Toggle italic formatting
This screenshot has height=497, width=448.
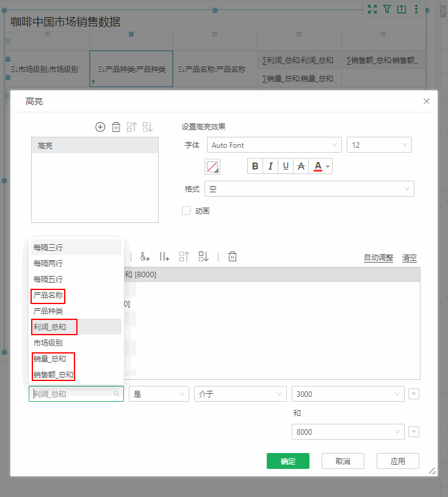[270, 166]
